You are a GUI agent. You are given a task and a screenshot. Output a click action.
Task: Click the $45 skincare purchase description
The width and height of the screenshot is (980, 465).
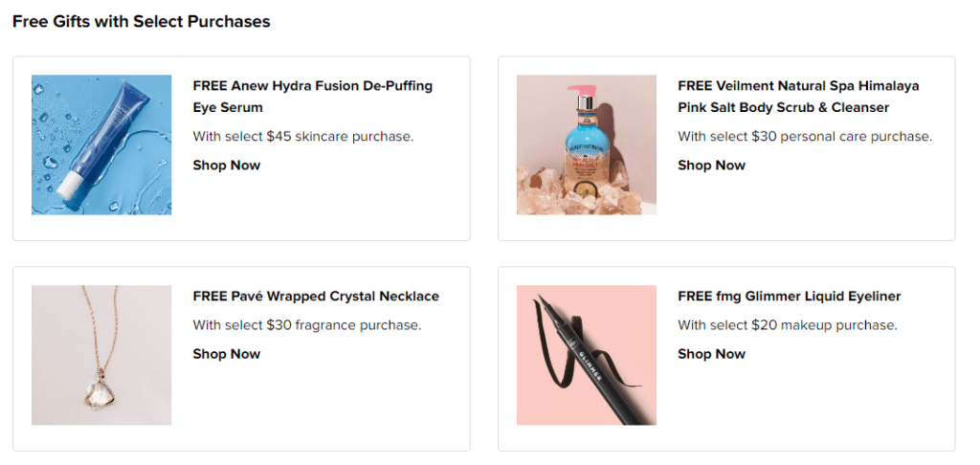[x=302, y=137]
